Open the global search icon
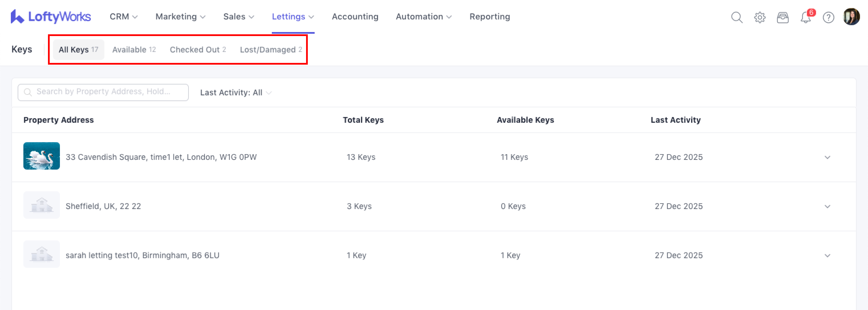Image resolution: width=868 pixels, height=310 pixels. tap(737, 17)
